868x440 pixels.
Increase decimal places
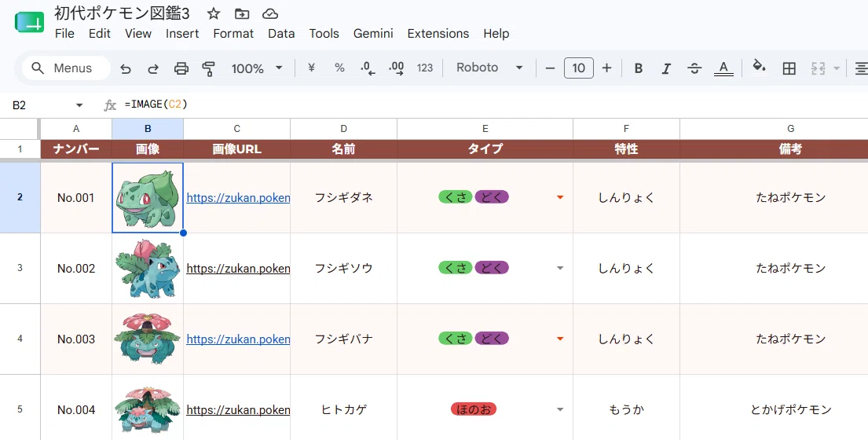(397, 68)
